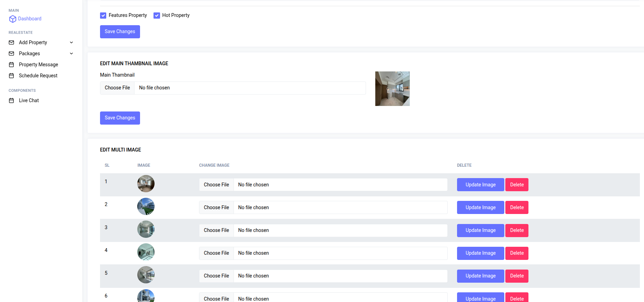Click row 3 image thumbnail

tap(146, 229)
